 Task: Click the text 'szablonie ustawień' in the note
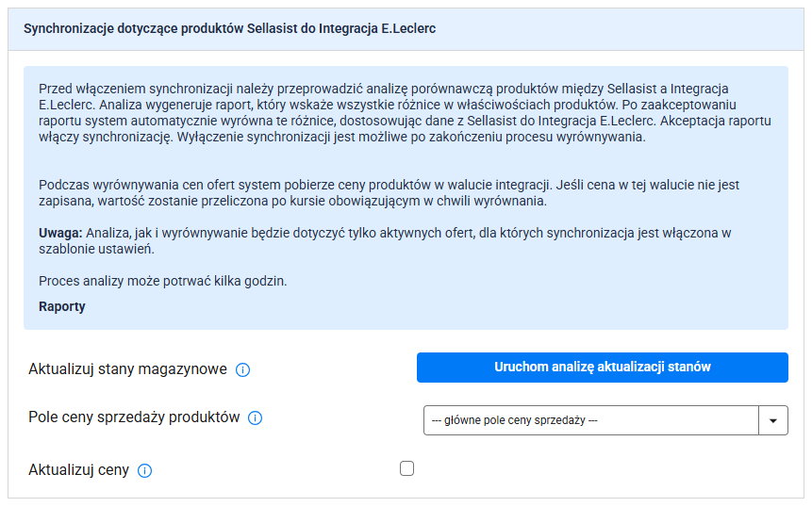tap(95, 250)
